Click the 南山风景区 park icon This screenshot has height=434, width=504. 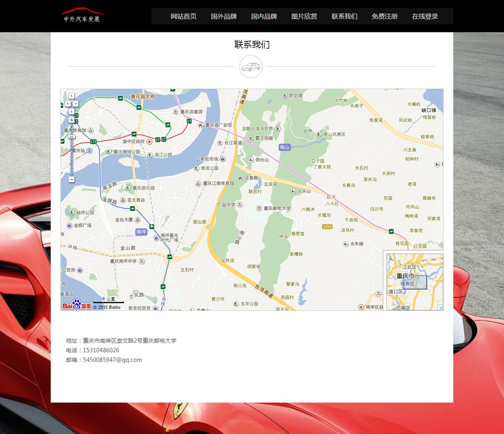tap(319, 134)
